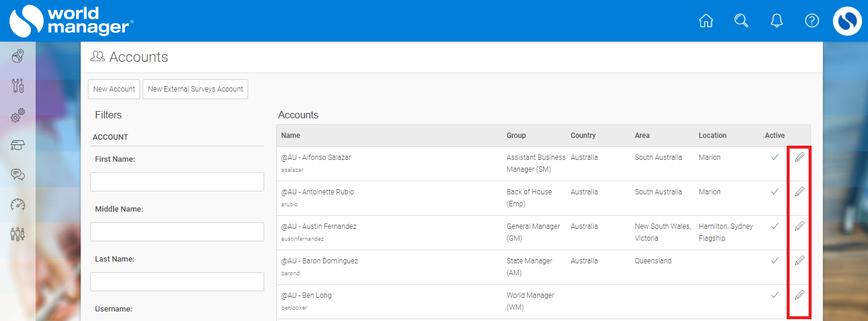Click the username 'asalazar'
The image size is (868, 321).
292,170
